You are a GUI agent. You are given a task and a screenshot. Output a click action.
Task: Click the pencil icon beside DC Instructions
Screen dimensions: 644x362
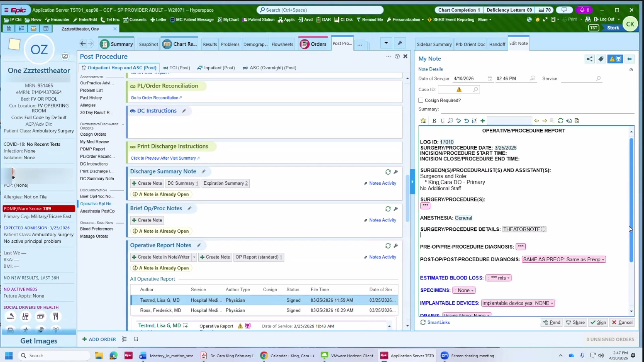184,111
